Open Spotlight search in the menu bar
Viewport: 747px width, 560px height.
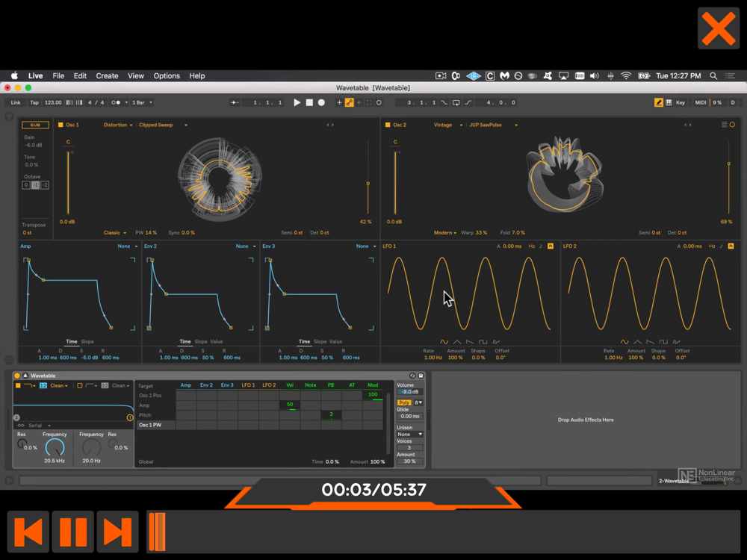(713, 75)
